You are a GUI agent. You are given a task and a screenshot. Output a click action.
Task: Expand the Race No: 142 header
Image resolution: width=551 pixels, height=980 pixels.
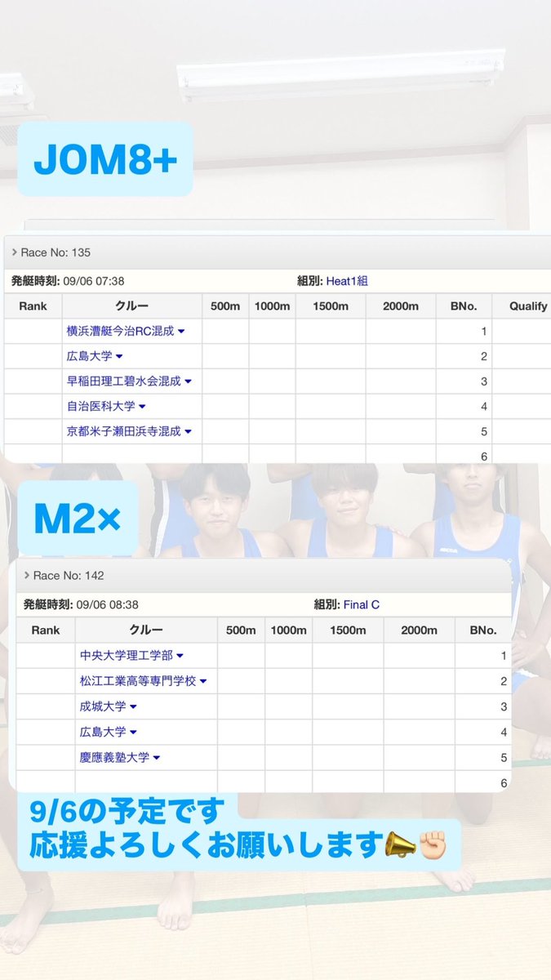263,575
